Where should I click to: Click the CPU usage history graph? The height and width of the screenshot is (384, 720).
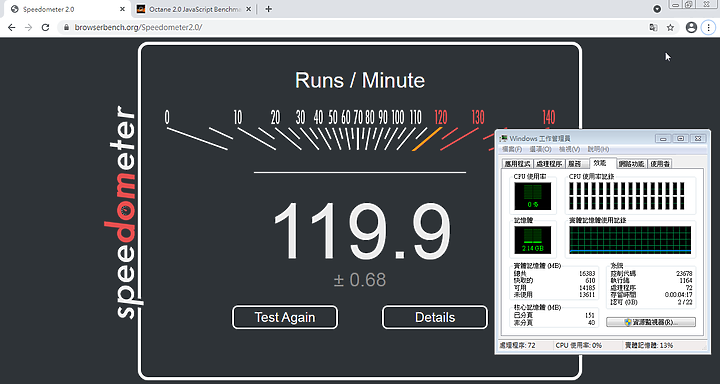(x=627, y=196)
